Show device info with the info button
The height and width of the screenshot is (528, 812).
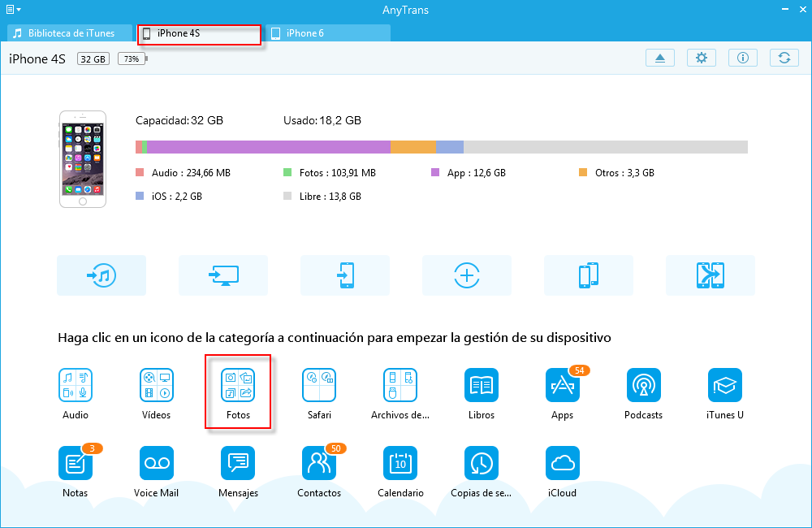(x=743, y=58)
